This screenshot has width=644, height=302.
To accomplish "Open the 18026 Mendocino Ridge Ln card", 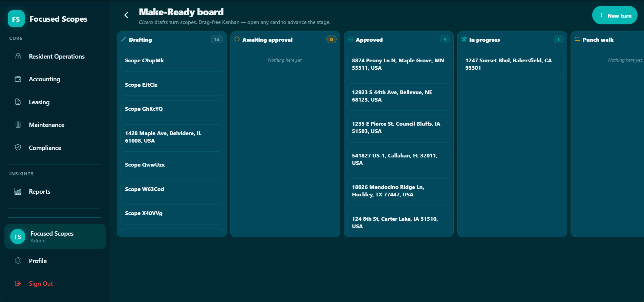I will (x=399, y=192).
